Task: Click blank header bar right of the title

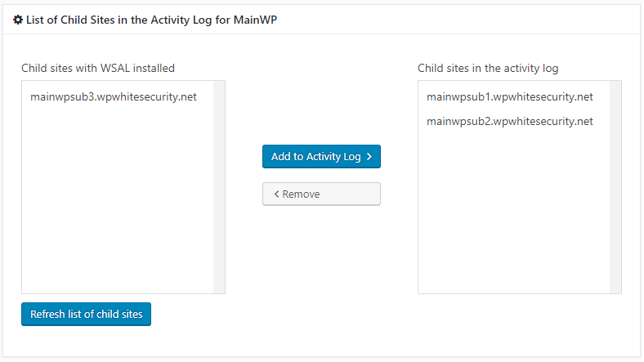Action: (458, 18)
